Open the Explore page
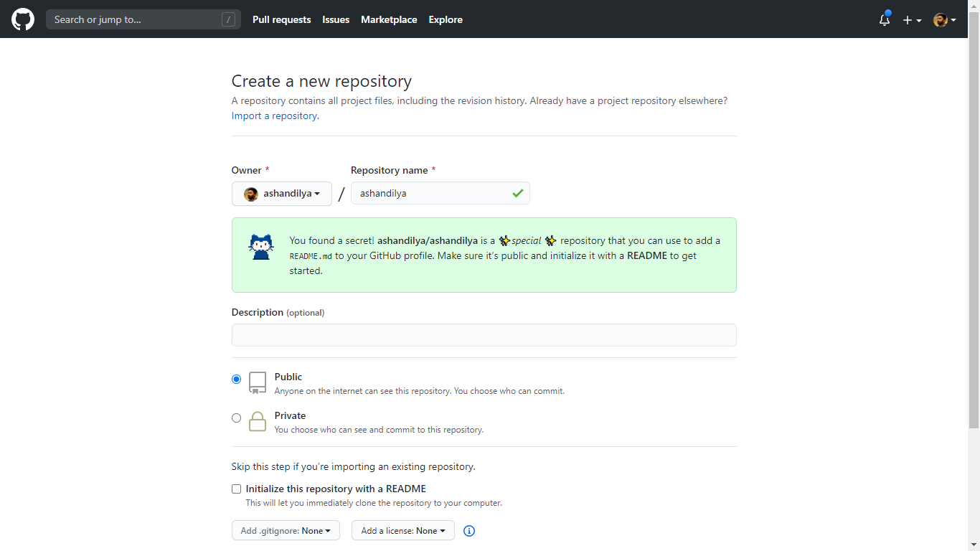The width and height of the screenshot is (980, 551). tap(445, 19)
